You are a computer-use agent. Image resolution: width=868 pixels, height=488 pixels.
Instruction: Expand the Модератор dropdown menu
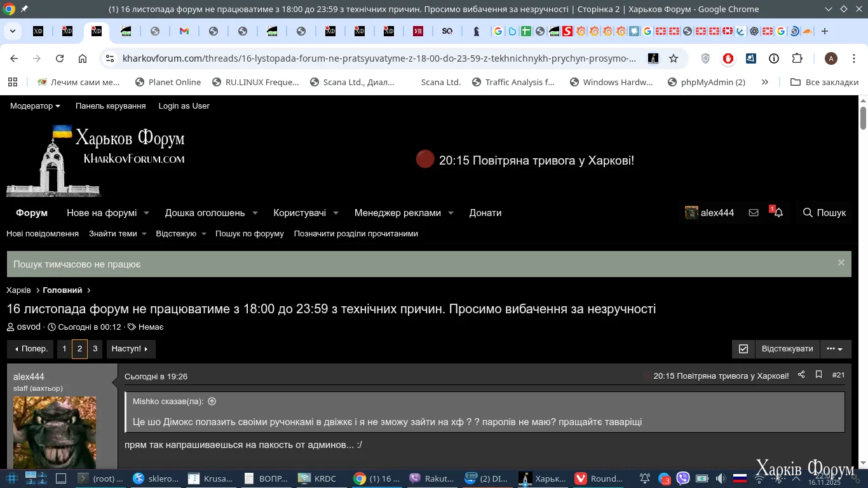[35, 106]
